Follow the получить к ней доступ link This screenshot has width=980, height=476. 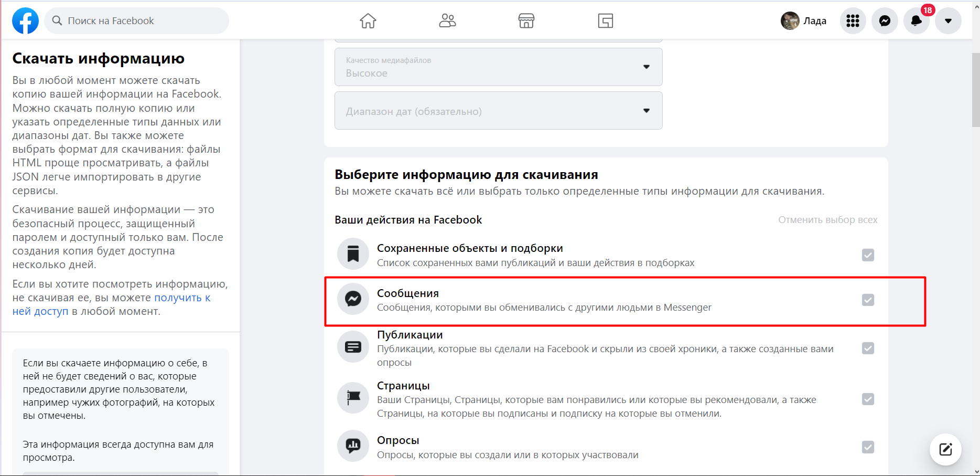tap(182, 298)
